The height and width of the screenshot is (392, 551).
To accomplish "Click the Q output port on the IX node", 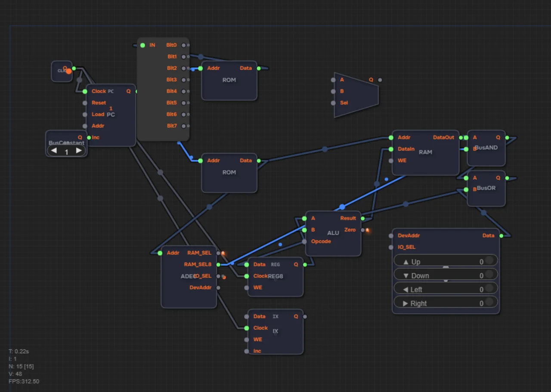I will [x=305, y=317].
